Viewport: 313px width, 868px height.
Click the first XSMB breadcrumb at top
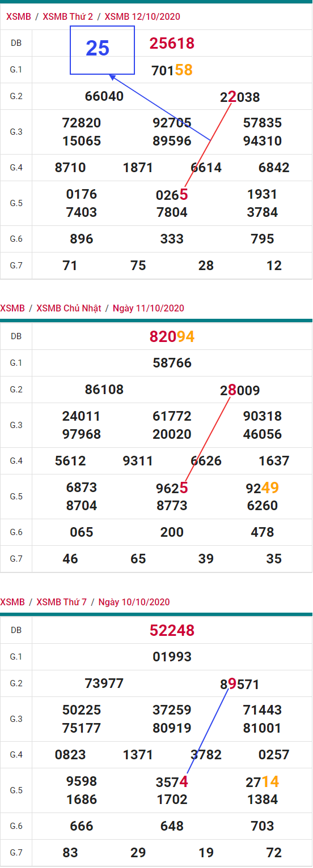pyautogui.click(x=18, y=16)
